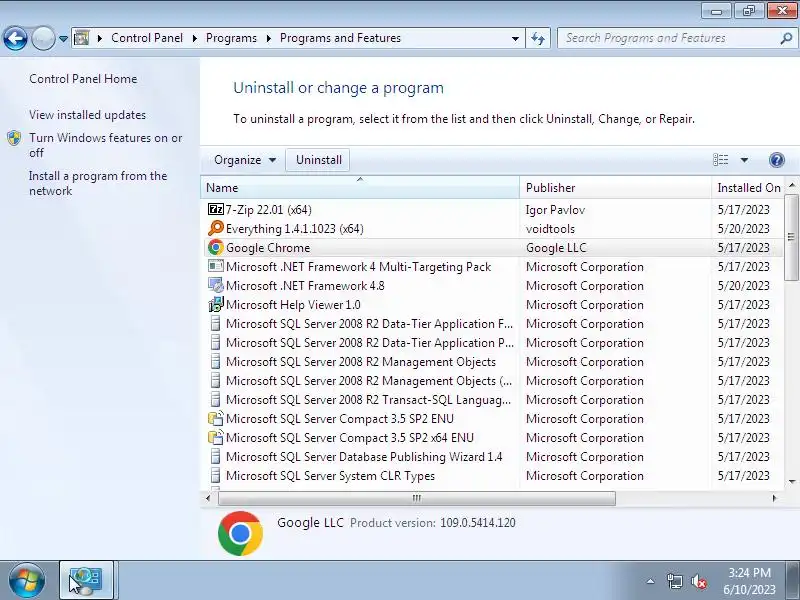800x600 pixels.
Task: Click the large Chrome logo in details pane
Action: pyautogui.click(x=240, y=533)
